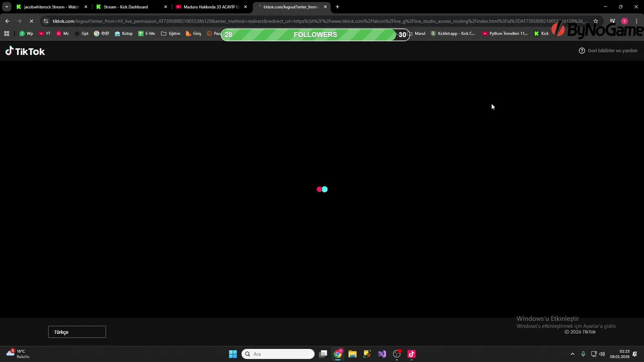
Task: Bookmark this page with star icon
Action: (x=596, y=21)
